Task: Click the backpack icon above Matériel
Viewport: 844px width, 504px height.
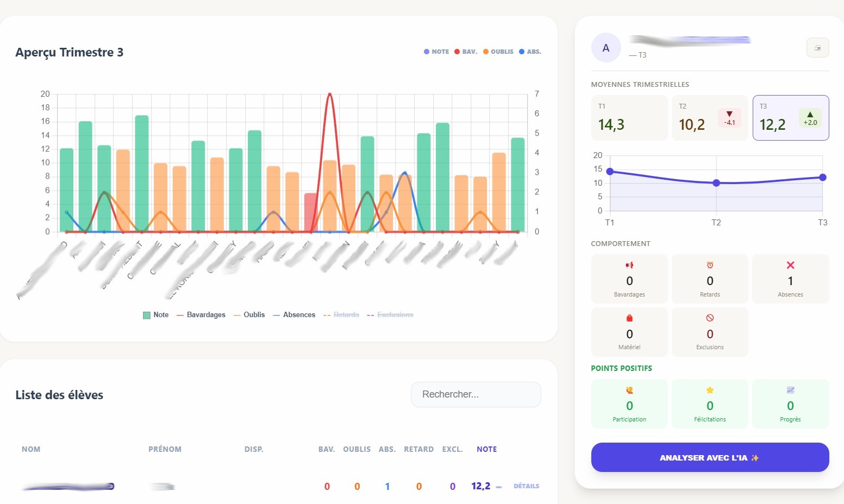Action: [x=629, y=318]
